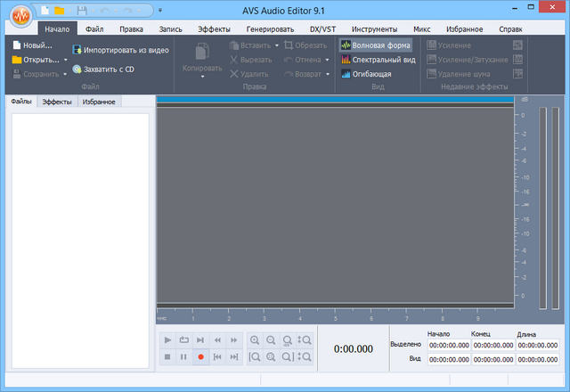Switch to Спектральный вид view
Image resolution: width=570 pixels, height=392 pixels.
coord(375,60)
